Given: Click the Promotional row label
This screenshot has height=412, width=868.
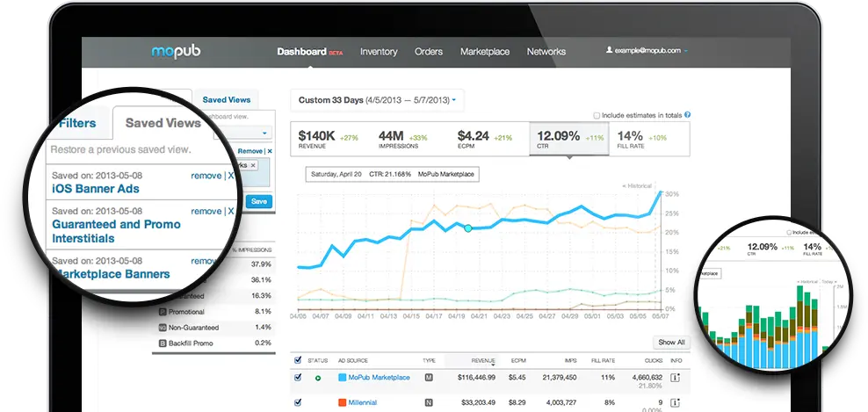Looking at the screenshot, I should 186,312.
